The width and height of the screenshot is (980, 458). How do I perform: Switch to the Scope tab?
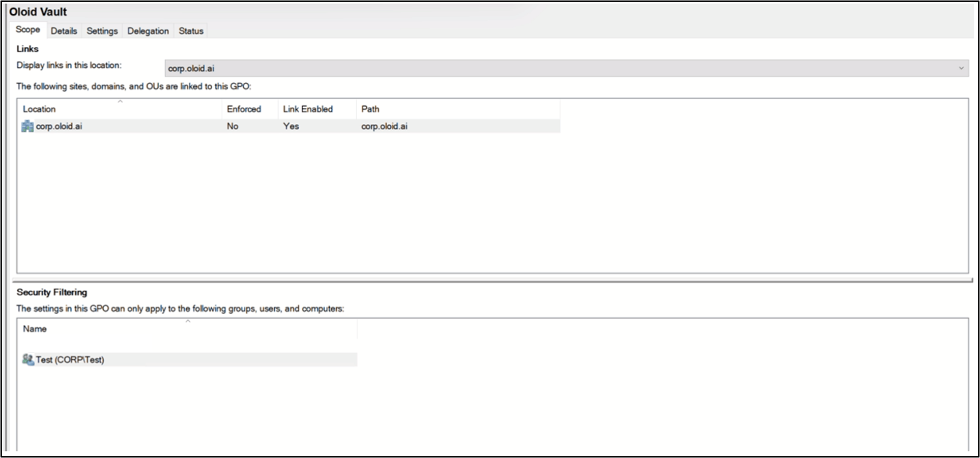28,29
